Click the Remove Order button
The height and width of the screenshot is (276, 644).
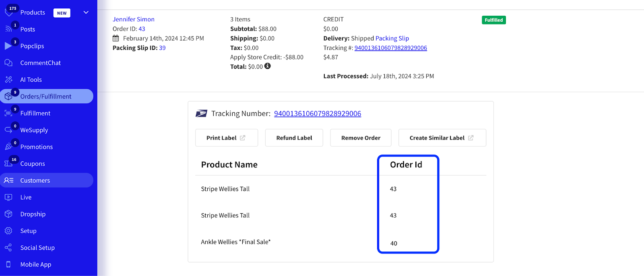361,138
